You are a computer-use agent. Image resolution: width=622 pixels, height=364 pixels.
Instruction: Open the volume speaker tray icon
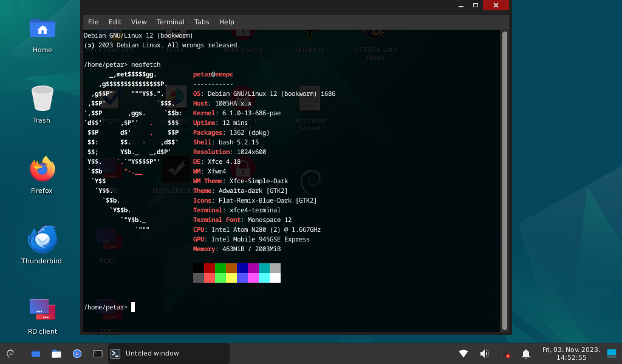(484, 353)
